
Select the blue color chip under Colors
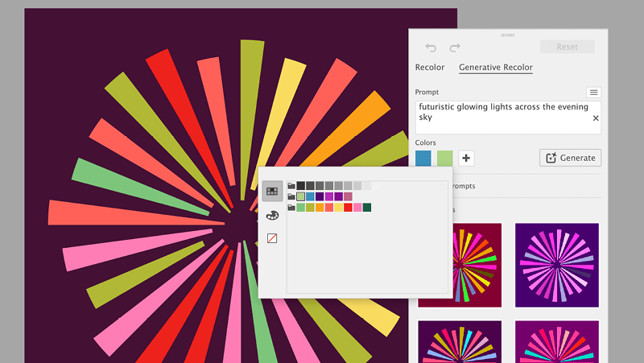point(423,158)
